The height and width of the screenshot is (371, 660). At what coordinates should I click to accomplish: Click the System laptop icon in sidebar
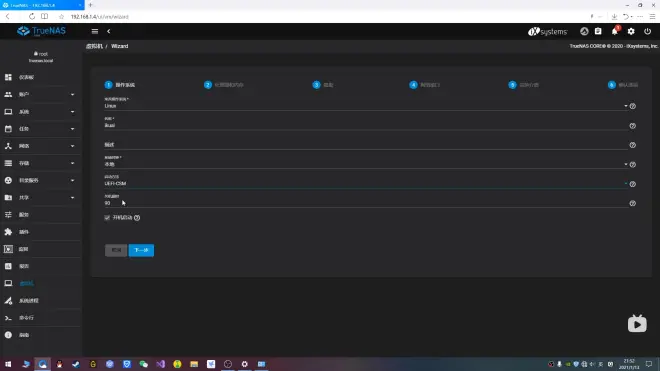point(8,112)
